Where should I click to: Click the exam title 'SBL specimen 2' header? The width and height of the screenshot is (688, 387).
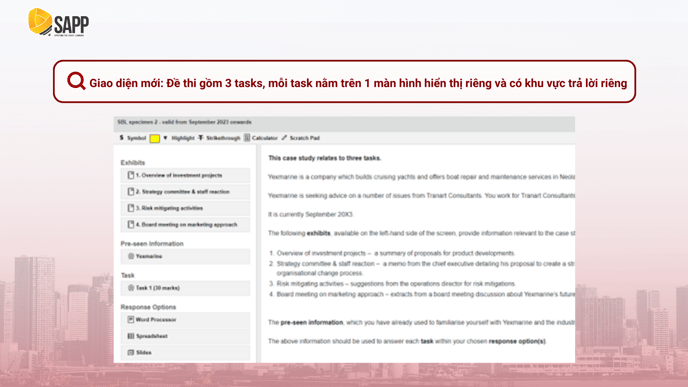click(x=184, y=122)
